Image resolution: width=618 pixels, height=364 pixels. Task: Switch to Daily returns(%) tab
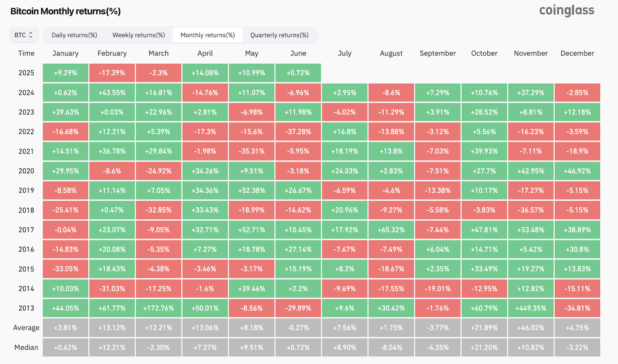click(74, 35)
